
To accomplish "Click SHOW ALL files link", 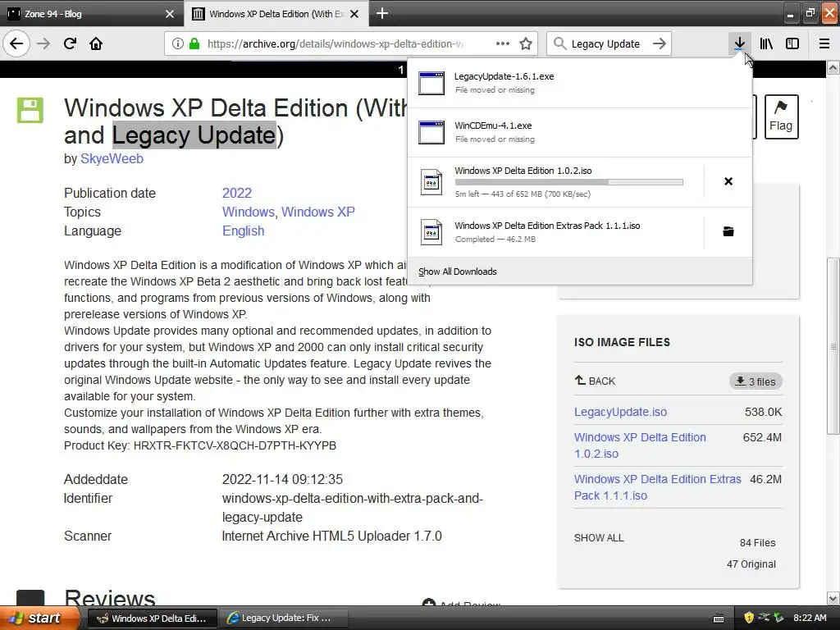I will (599, 538).
